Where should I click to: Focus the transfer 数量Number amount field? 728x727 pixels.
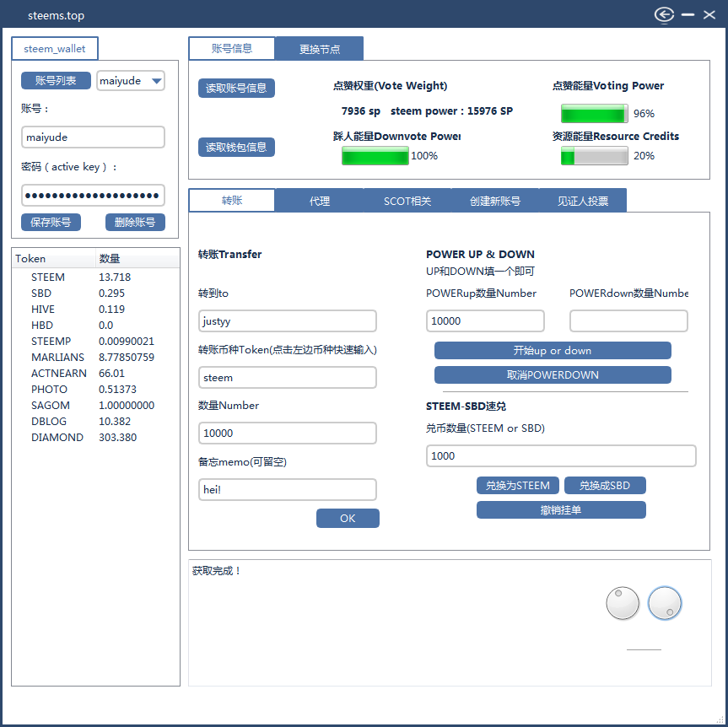pyautogui.click(x=288, y=434)
